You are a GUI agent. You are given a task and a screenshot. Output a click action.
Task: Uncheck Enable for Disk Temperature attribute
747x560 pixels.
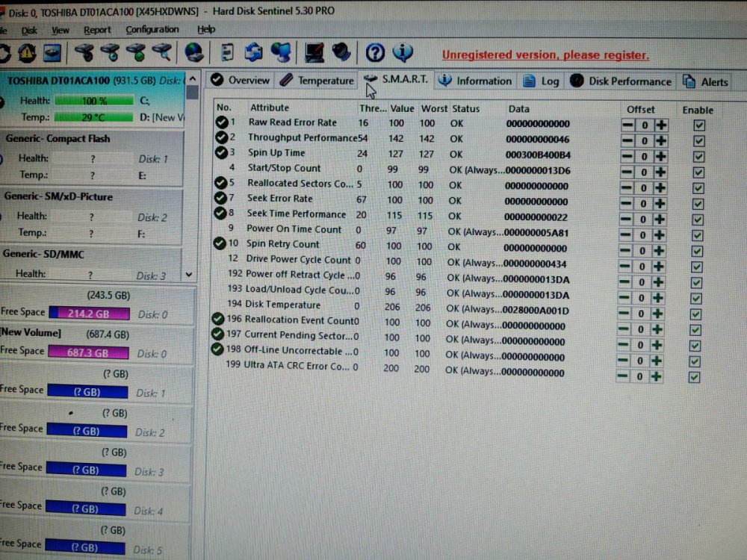tap(696, 314)
